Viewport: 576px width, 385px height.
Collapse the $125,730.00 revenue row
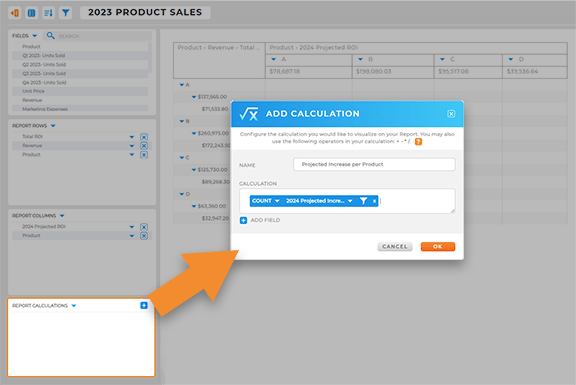pyautogui.click(x=194, y=170)
